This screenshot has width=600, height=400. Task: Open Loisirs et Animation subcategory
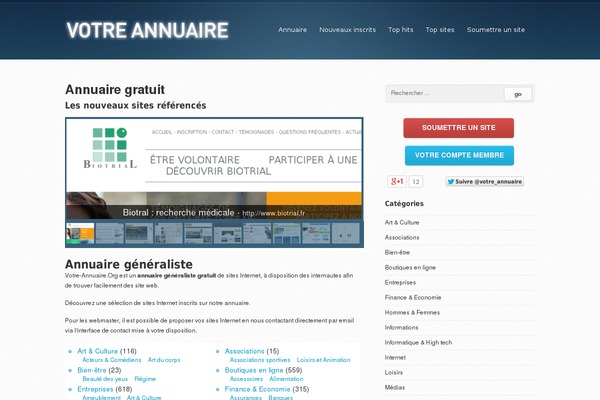323,360
